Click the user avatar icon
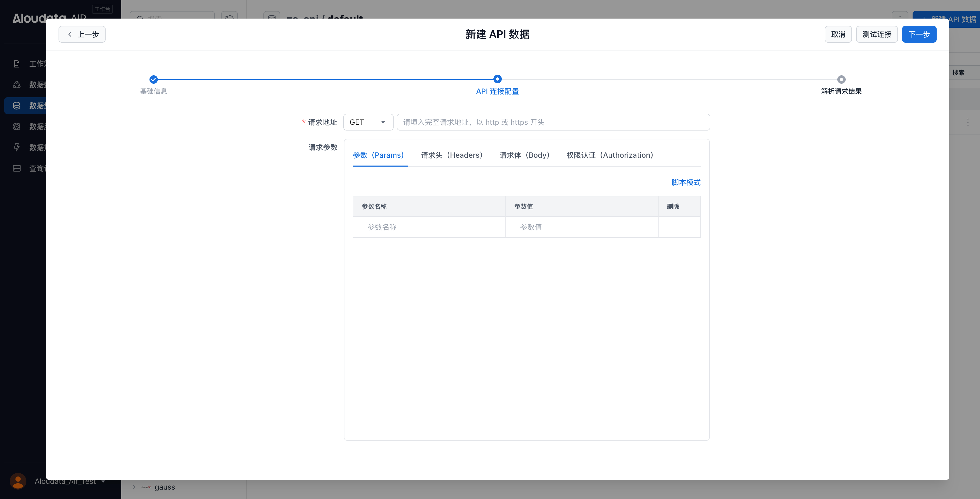The image size is (980, 499). [18, 481]
